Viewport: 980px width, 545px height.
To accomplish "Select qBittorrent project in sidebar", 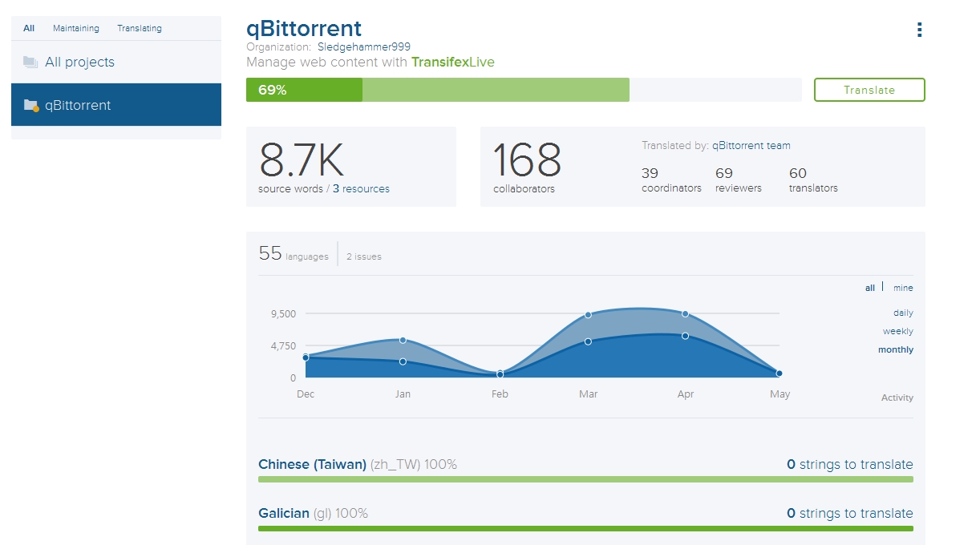I will (x=116, y=105).
